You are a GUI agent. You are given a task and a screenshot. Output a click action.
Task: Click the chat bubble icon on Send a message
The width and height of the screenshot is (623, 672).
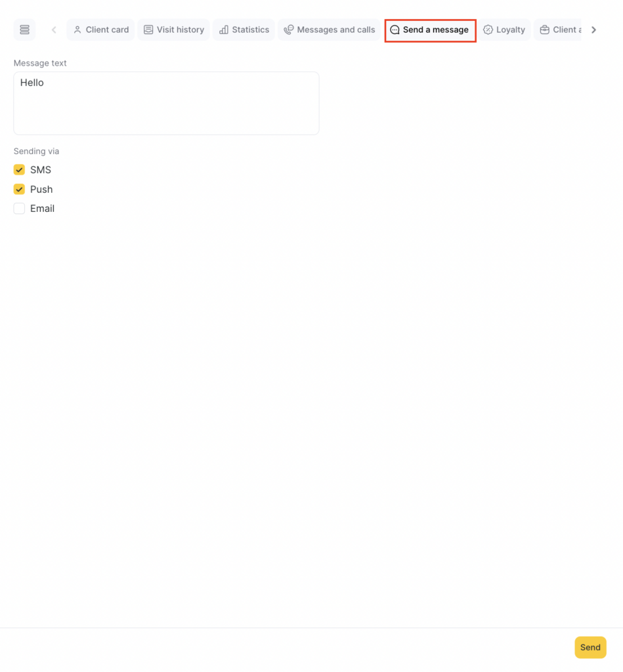(395, 30)
